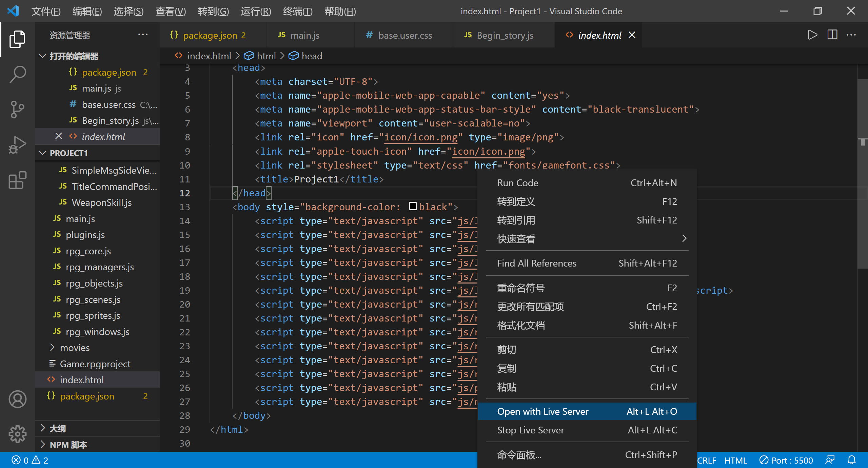Change CRLF line ending in status bar
The image size is (868, 468).
click(x=707, y=460)
